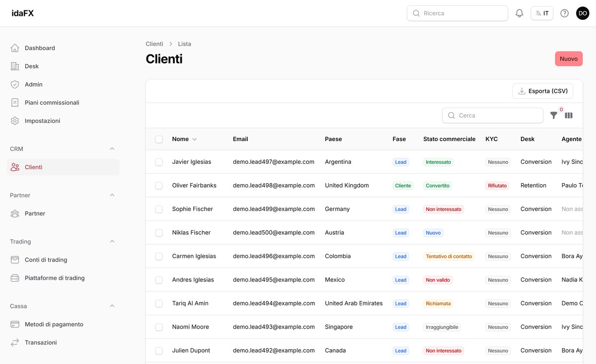Open Admin section
This screenshot has height=364, width=596.
pyautogui.click(x=63, y=84)
